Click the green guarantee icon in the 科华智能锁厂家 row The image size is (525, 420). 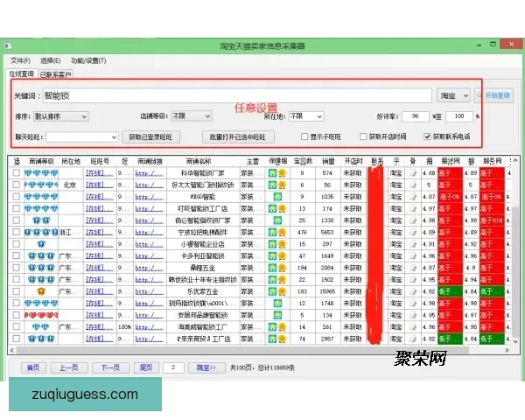[x=272, y=173]
